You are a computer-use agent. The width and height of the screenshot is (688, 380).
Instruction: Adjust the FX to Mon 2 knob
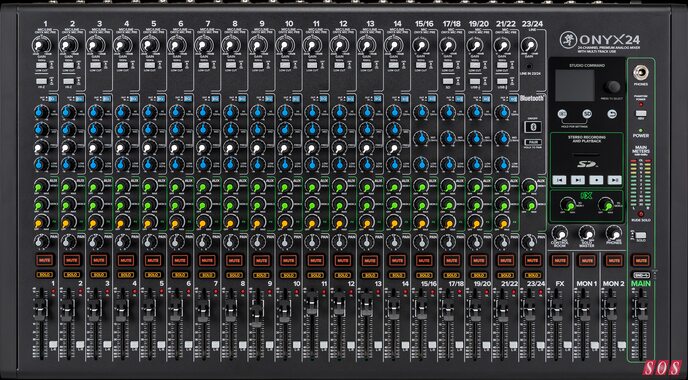606,205
